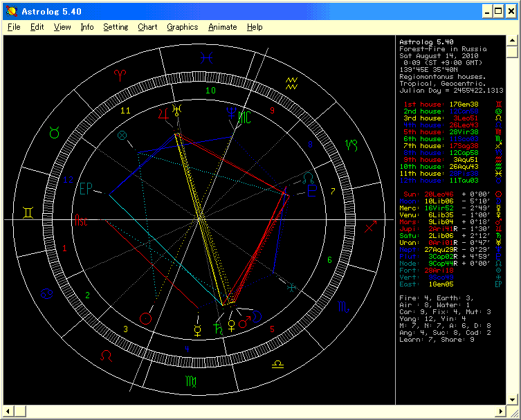Click the Scorpio sign glyph on the wheel
Image resolution: width=521 pixels, height=420 pixels.
343,307
